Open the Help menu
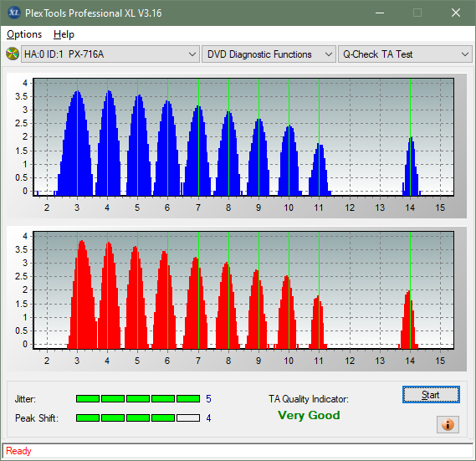476x461 pixels. [x=64, y=34]
